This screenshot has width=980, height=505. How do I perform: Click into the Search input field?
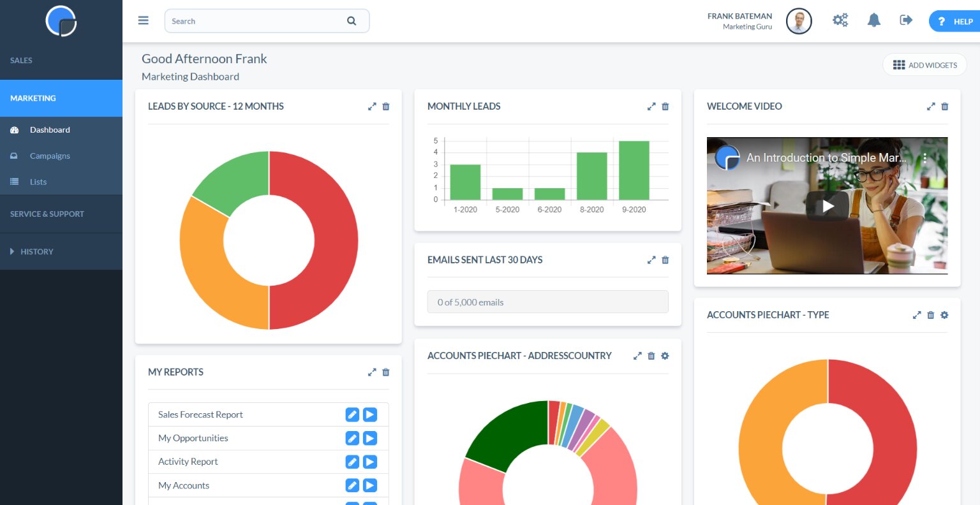coord(255,21)
